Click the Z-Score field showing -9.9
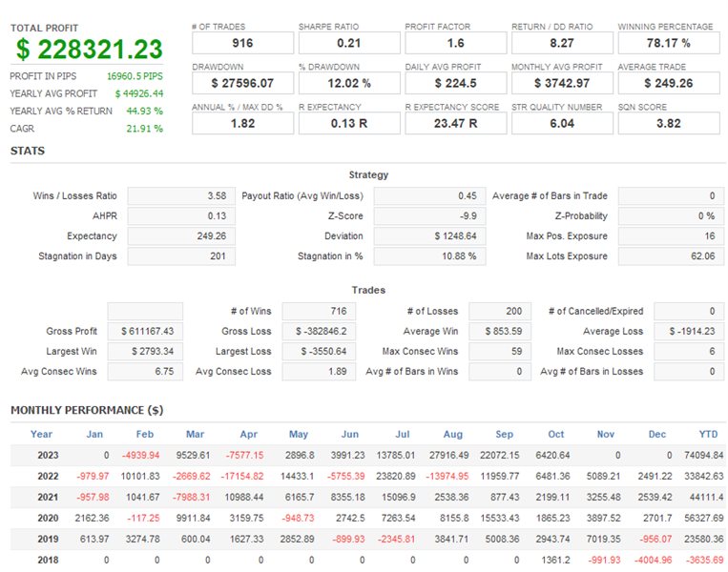The width and height of the screenshot is (728, 572). tap(429, 215)
